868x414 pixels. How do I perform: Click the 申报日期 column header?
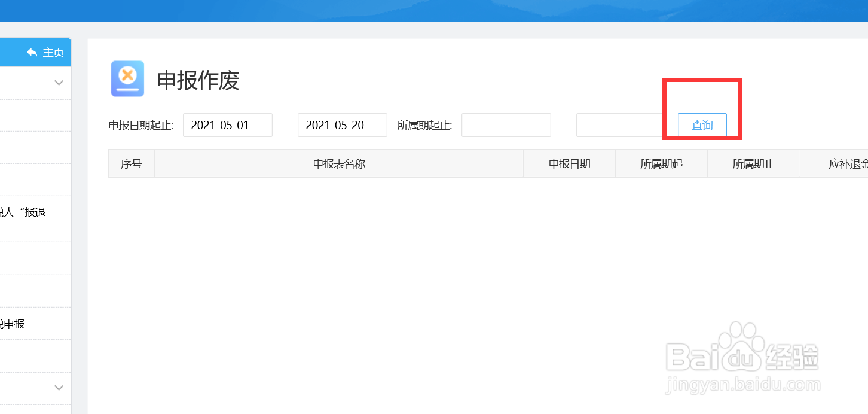coord(569,163)
